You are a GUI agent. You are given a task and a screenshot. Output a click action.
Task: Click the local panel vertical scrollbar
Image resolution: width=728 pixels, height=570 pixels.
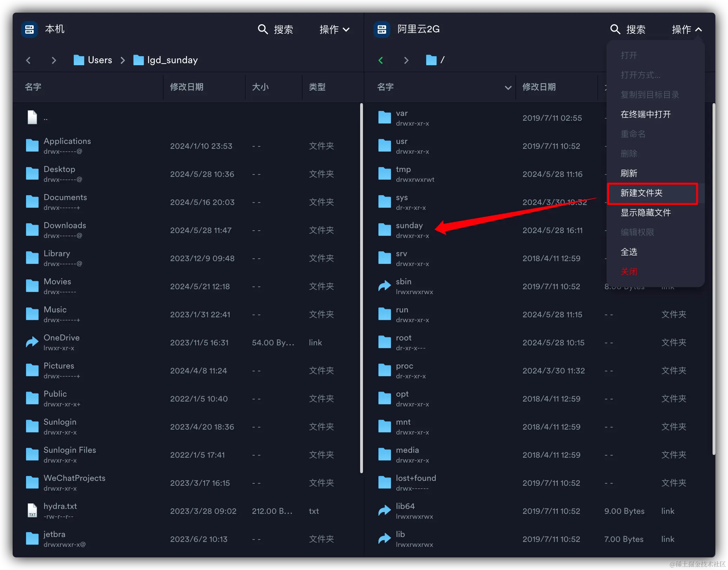tap(361, 288)
